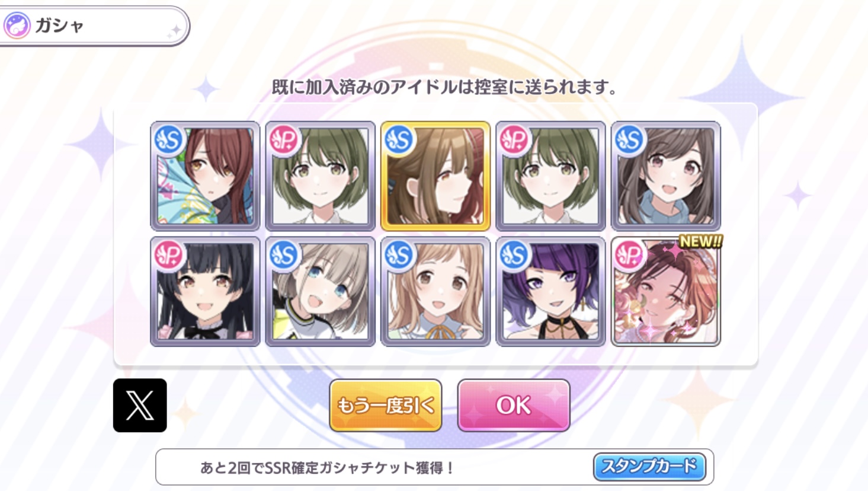The width and height of the screenshot is (868, 491).
Task: Open the black twin-tail idol card
Action: 205,292
